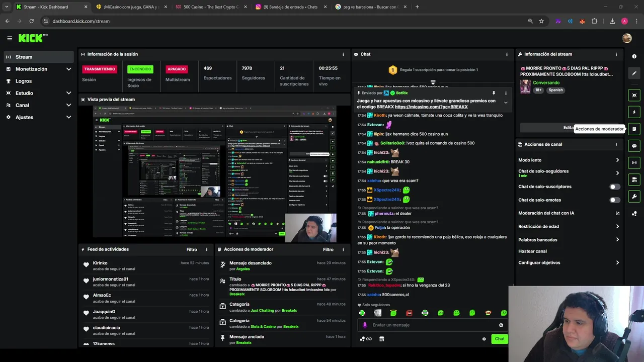
Task: Select Logros in the left sidebar
Action: pyautogui.click(x=39, y=81)
